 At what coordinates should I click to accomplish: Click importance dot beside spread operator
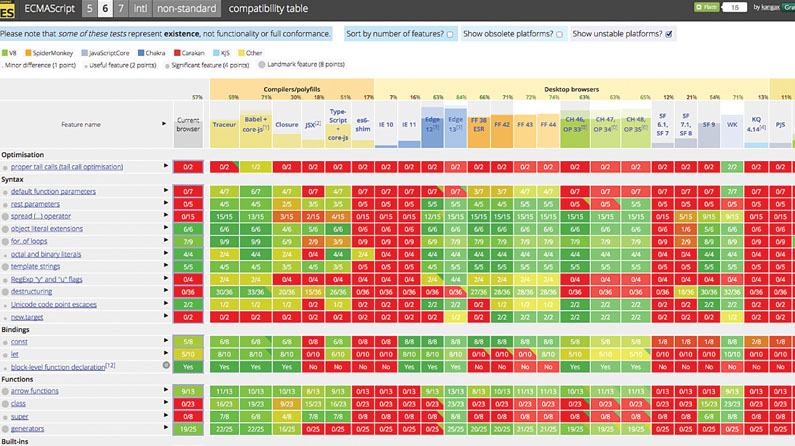point(5,216)
